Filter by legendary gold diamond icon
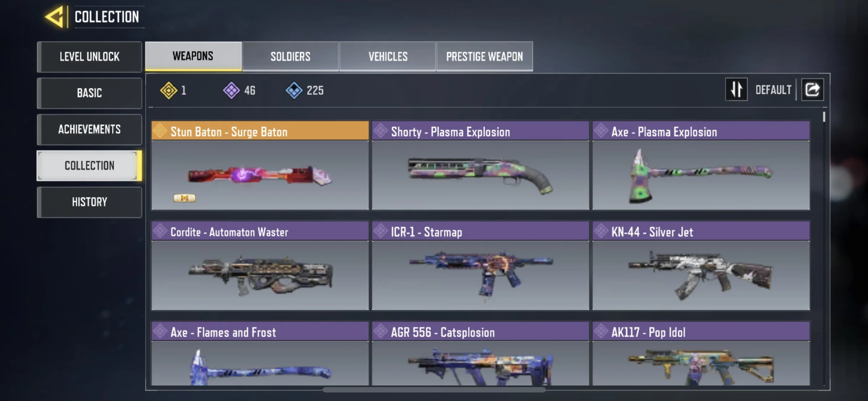The image size is (868, 401). click(x=169, y=90)
